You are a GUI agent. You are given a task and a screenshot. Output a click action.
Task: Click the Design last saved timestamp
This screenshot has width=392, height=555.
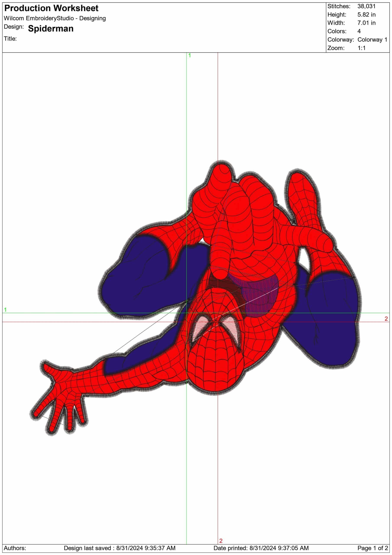pos(120,548)
